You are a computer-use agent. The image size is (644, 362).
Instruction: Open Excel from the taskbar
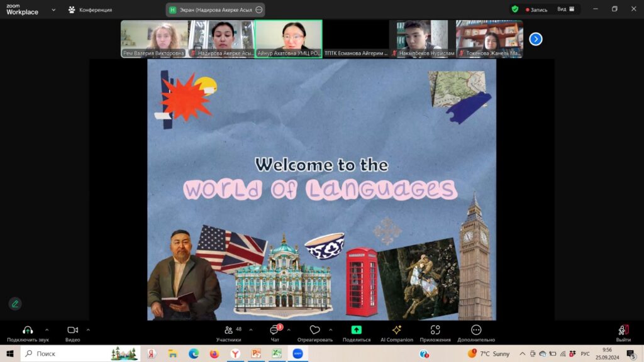(x=277, y=353)
